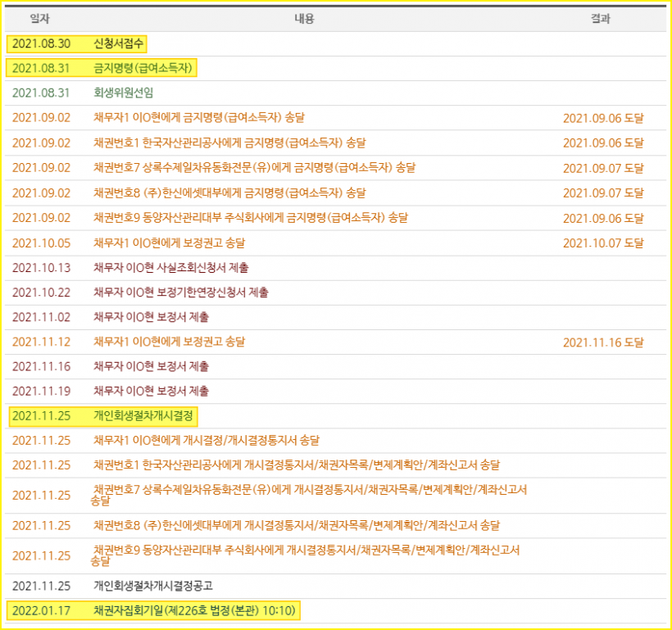Image resolution: width=672 pixels, height=630 pixels.
Task: Click the 내용 column header
Action: [x=304, y=18]
